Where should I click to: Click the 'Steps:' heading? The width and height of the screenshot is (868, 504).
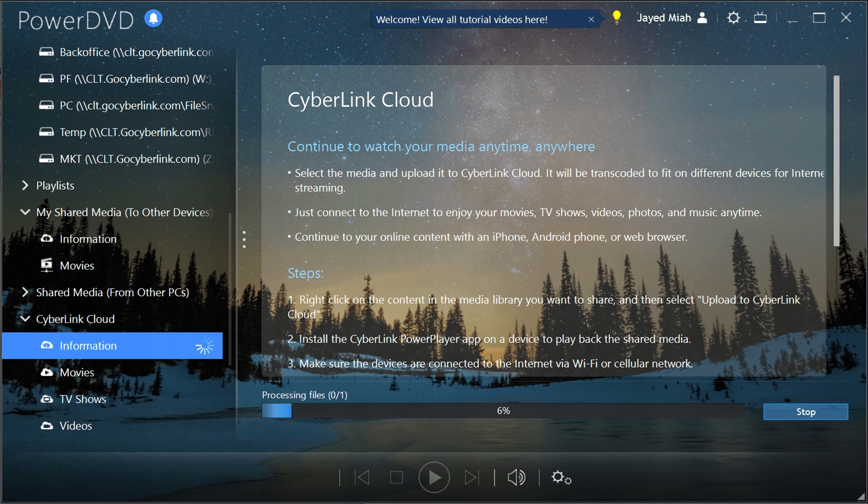306,273
